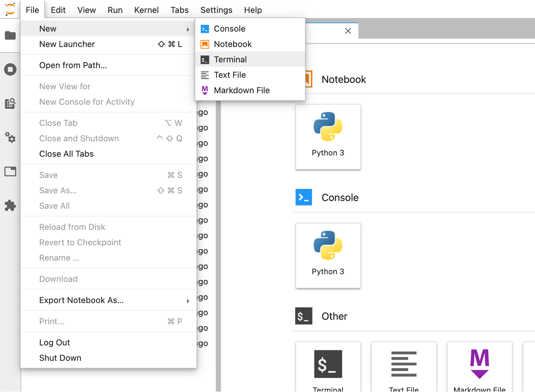Show the property inspector gears icon
The width and height of the screenshot is (535, 392).
pyautogui.click(x=10, y=138)
